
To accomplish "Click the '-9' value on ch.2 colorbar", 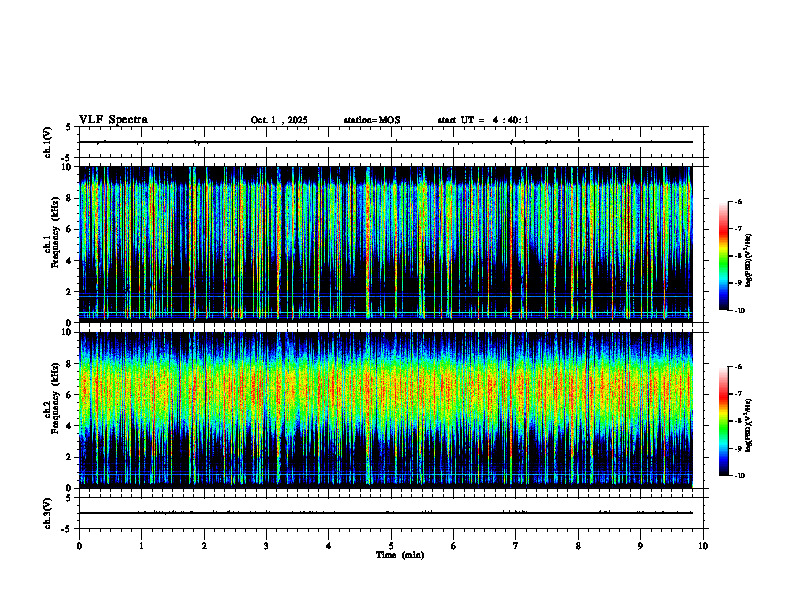I will pyautogui.click(x=738, y=448).
